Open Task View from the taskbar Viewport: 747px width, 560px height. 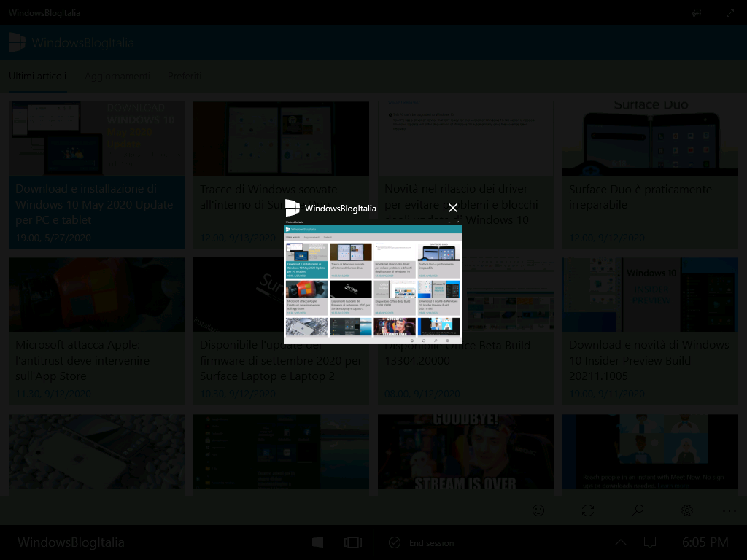(x=353, y=542)
